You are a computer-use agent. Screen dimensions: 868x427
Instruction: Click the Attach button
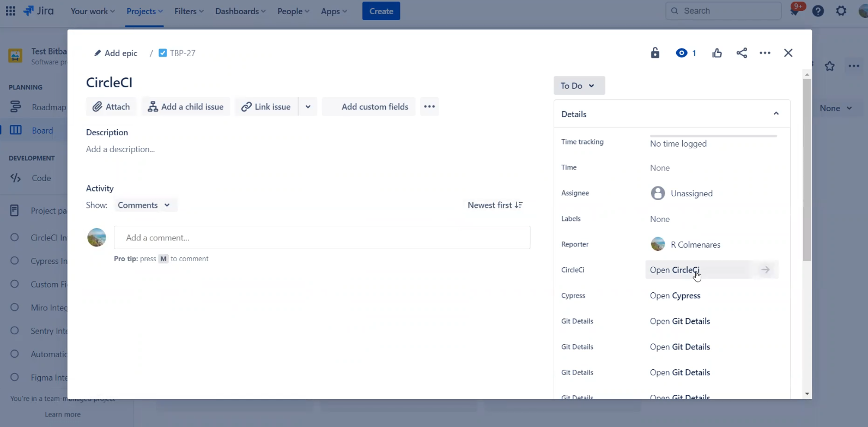coord(111,106)
